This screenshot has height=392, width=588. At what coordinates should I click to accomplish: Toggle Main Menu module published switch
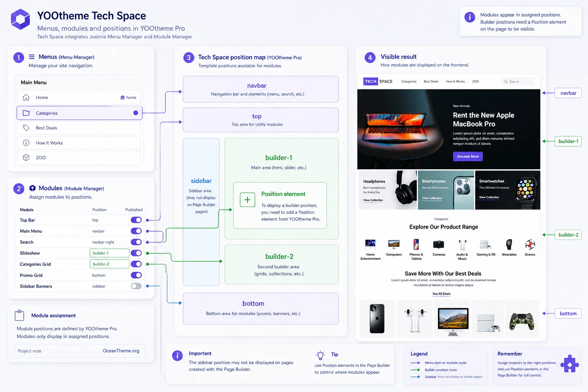click(136, 231)
